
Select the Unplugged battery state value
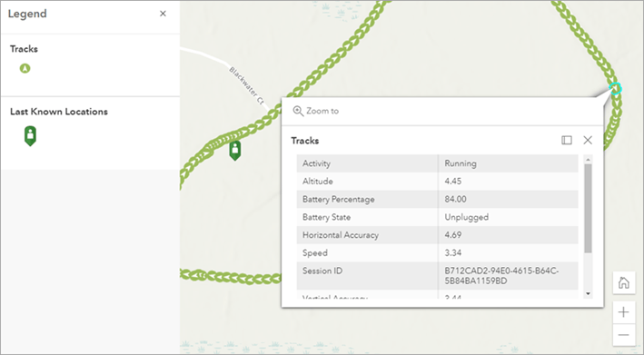(467, 217)
